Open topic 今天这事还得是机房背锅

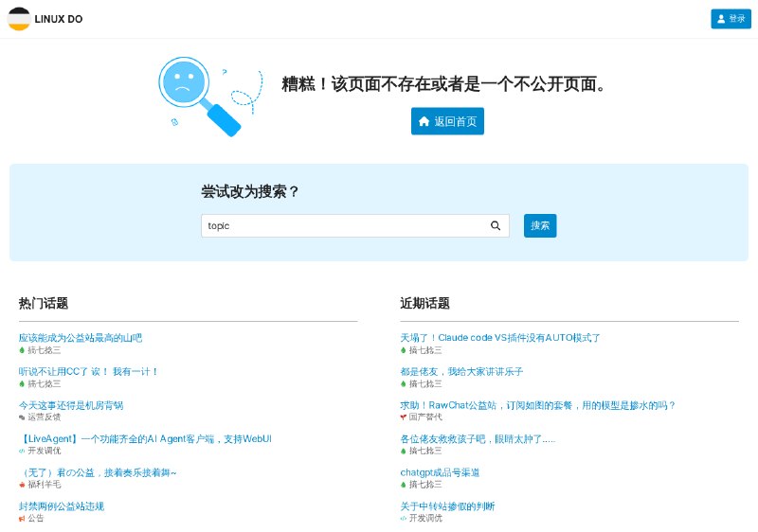click(71, 405)
